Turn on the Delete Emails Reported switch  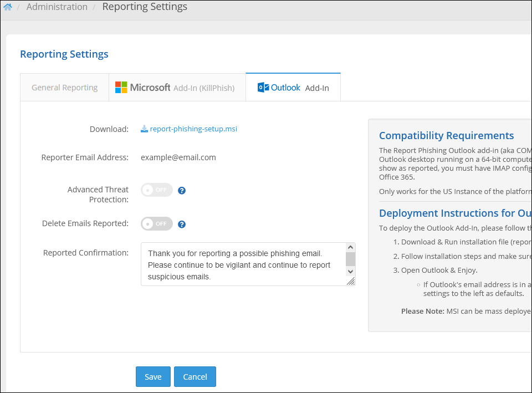157,224
